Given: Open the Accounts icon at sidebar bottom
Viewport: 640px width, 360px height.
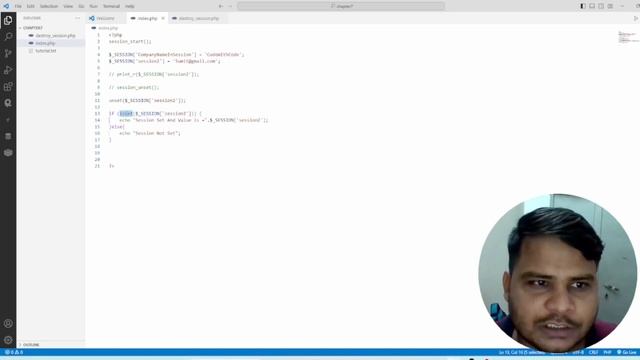Looking at the screenshot, I should (x=8, y=323).
